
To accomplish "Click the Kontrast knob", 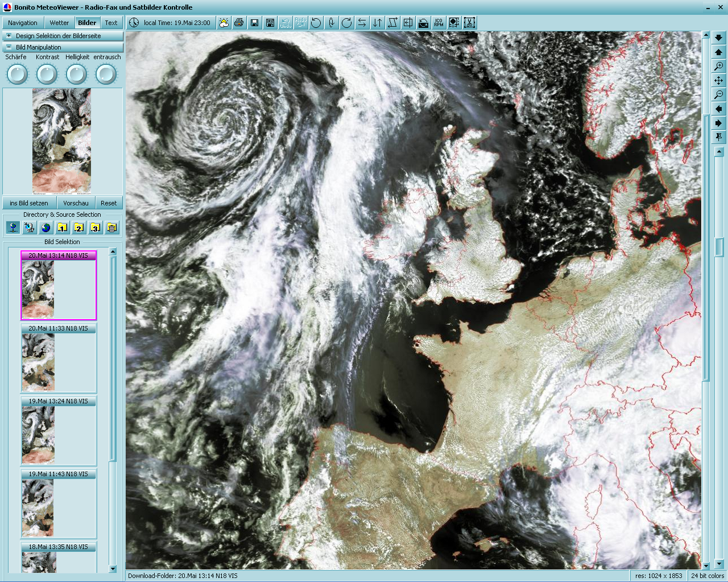I will 47,74.
